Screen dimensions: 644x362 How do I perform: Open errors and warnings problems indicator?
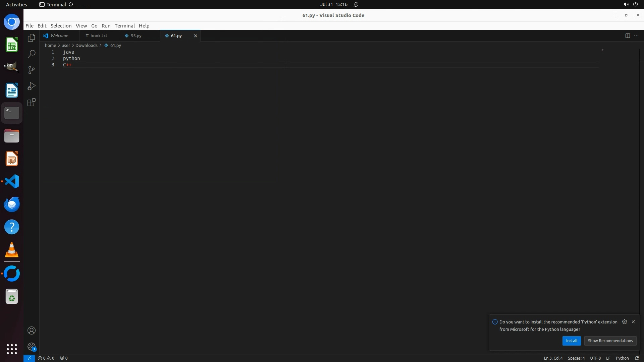click(46, 358)
